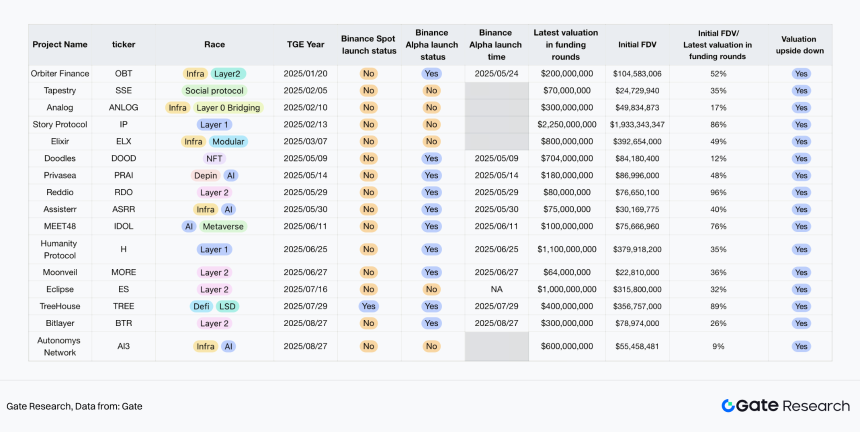Select the Social protocol tag for Tapestry
The image size is (860, 432).
click(214, 90)
